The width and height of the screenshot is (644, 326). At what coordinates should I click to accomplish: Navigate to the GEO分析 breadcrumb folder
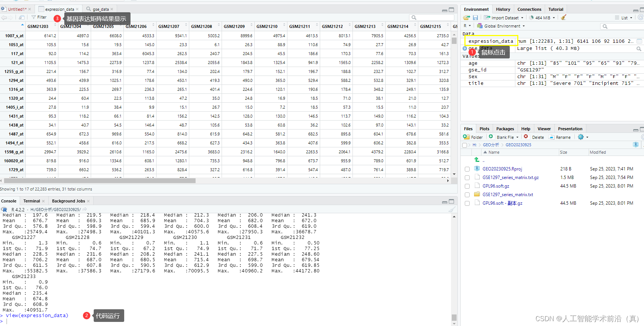(x=491, y=145)
